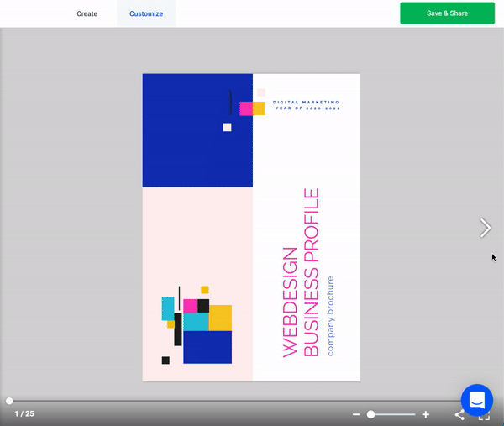Click the share icon in bottom bar
This screenshot has width=504, height=426.
coord(459,415)
